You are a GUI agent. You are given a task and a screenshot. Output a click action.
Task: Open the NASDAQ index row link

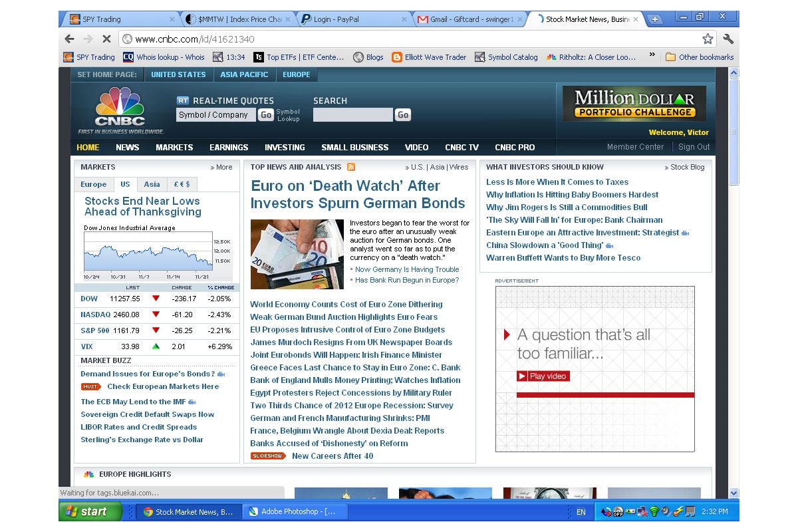[96, 315]
